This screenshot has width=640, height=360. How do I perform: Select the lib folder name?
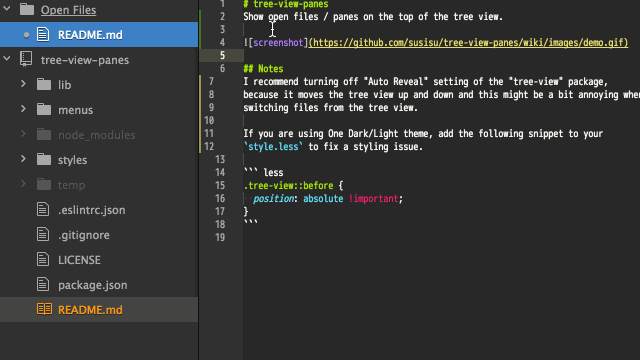64,85
